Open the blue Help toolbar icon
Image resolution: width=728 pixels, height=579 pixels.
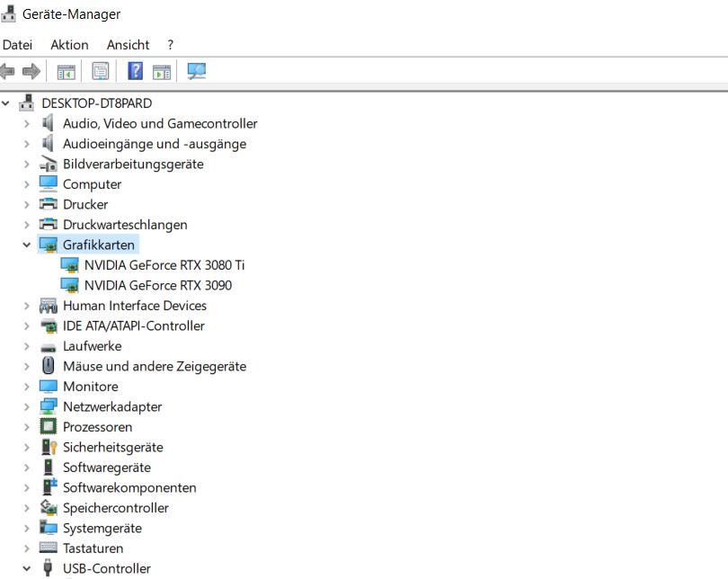click(x=135, y=71)
